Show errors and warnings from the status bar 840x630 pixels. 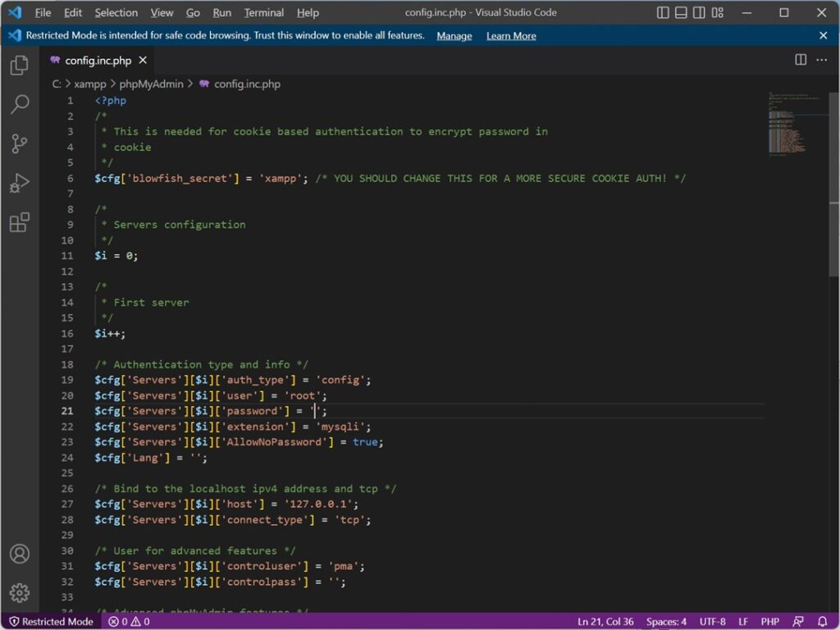point(129,621)
